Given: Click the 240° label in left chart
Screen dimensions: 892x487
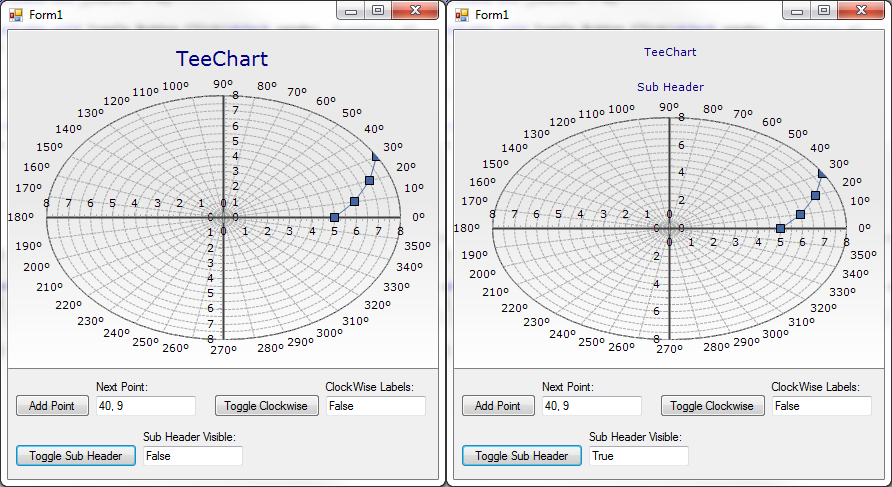Looking at the screenshot, I should pos(117,333).
